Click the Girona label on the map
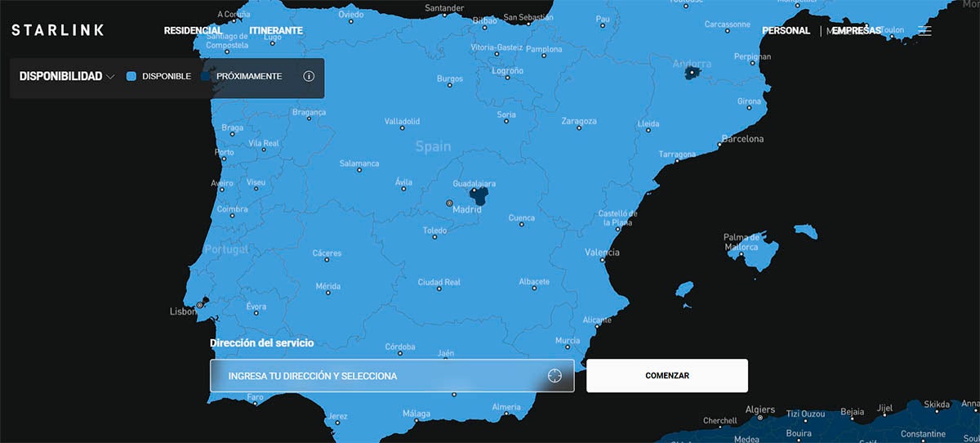This screenshot has width=980, height=443. pyautogui.click(x=749, y=102)
